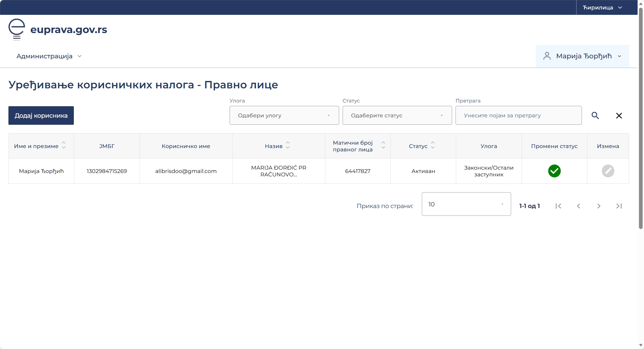Go to the first page of results

pyautogui.click(x=558, y=206)
